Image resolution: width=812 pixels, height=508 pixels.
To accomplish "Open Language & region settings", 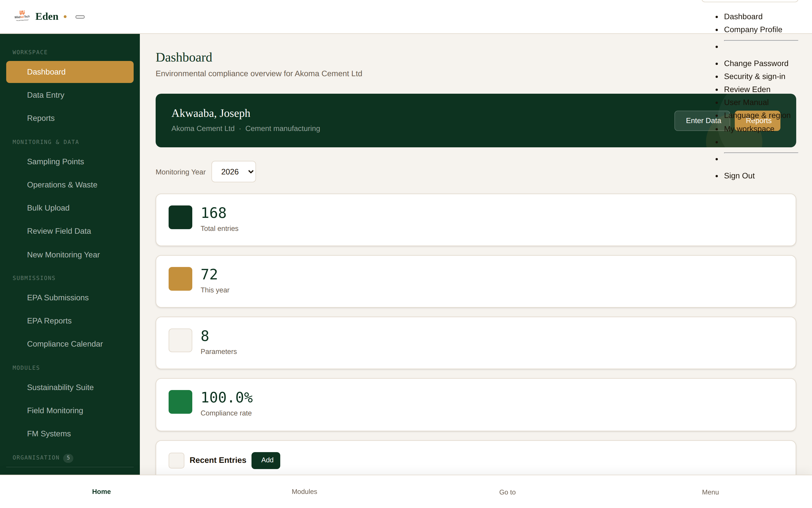I will [757, 115].
